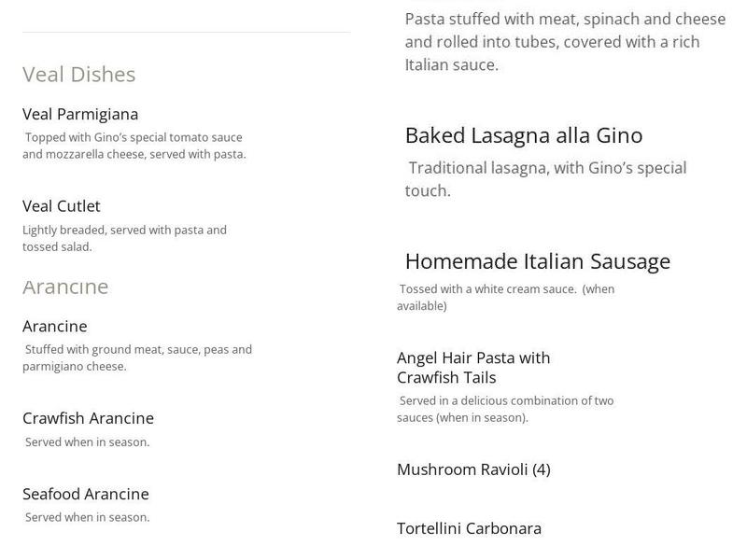The height and width of the screenshot is (560, 747).
Task: Open Angel Hair Pasta with Crawfish Tails
Action: (x=473, y=368)
